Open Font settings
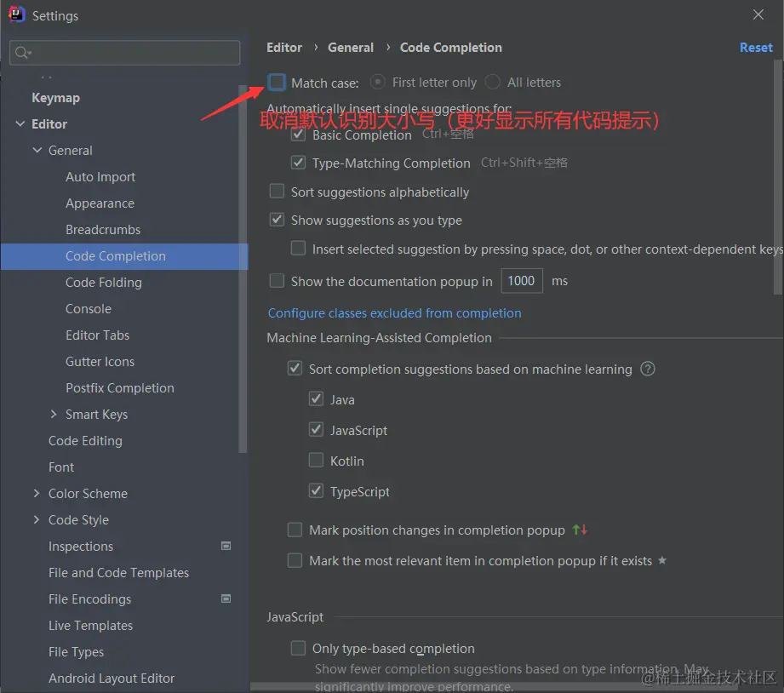 pos(61,467)
